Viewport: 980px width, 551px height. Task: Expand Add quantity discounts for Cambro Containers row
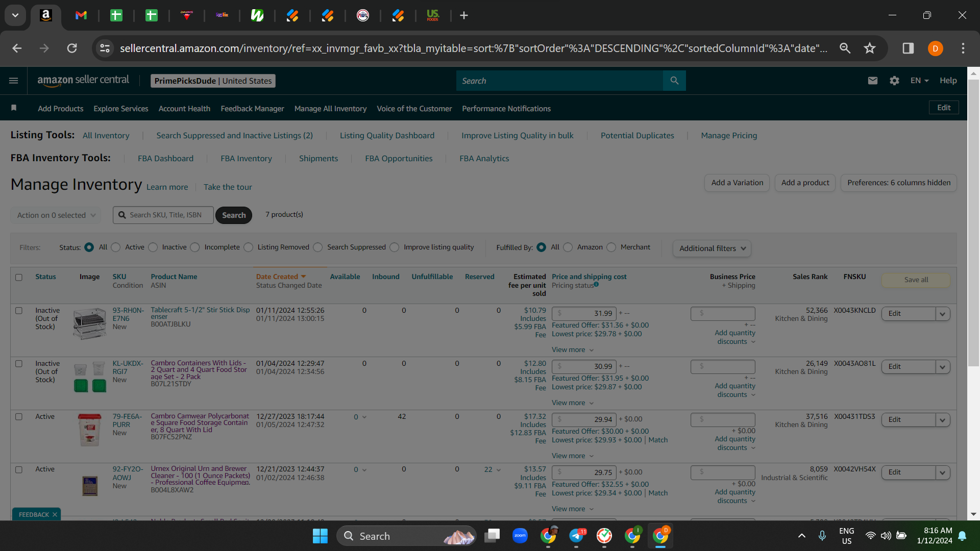pos(735,390)
